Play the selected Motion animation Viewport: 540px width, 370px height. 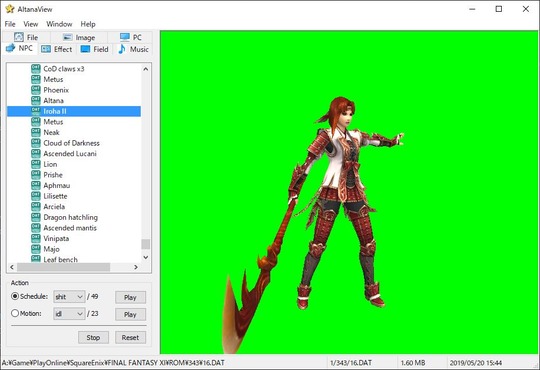pos(130,314)
